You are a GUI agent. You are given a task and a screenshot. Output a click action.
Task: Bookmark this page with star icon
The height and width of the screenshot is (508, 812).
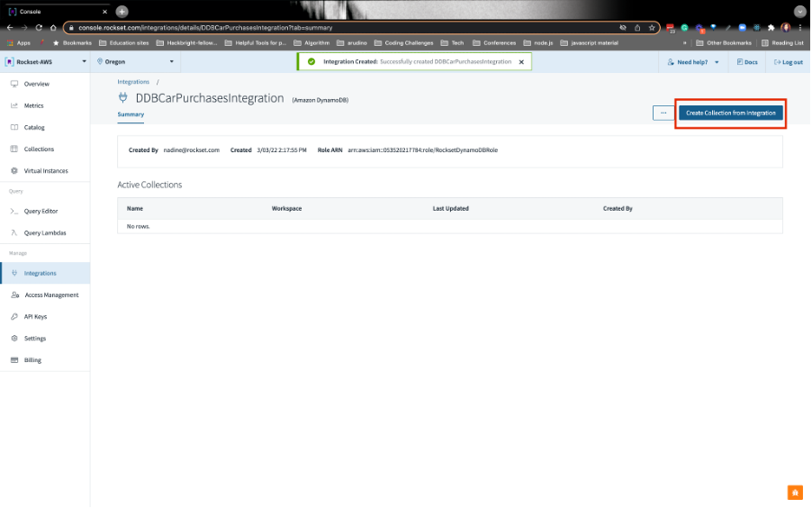point(652,28)
